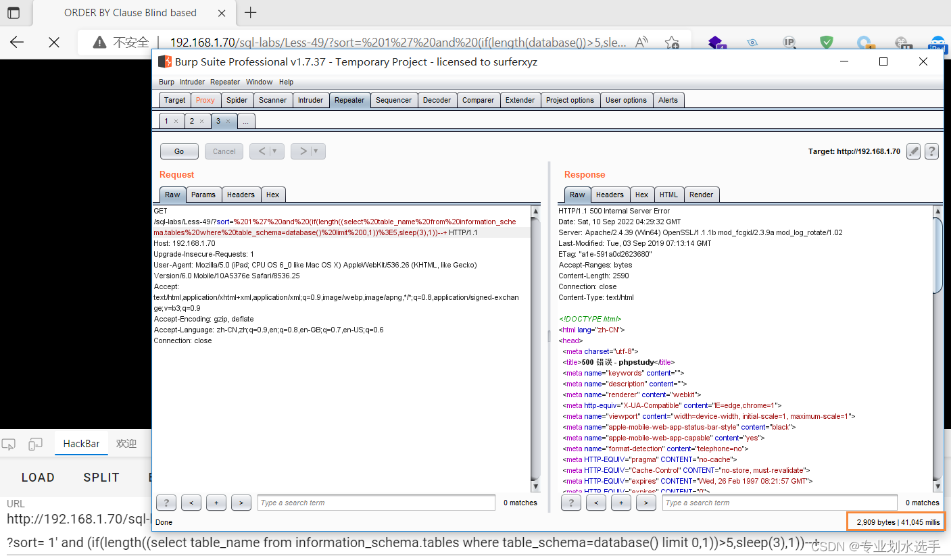Switch to the Target tab
This screenshot has height=560, width=951.
tap(174, 100)
